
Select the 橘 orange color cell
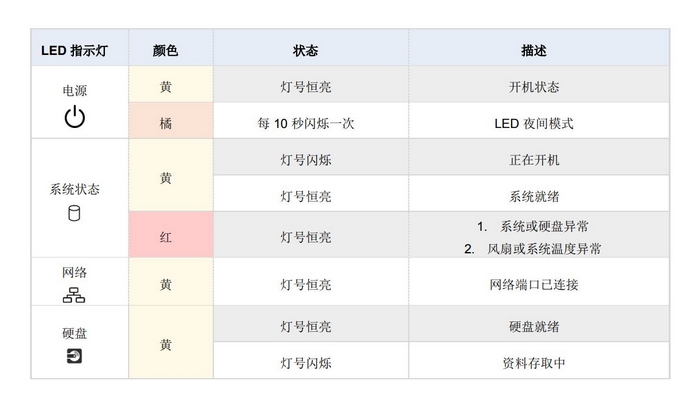(x=171, y=121)
